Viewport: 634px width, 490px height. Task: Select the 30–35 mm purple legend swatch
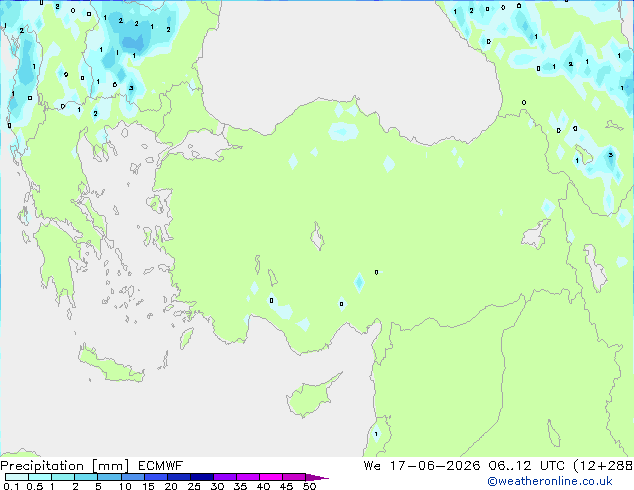coord(225,477)
